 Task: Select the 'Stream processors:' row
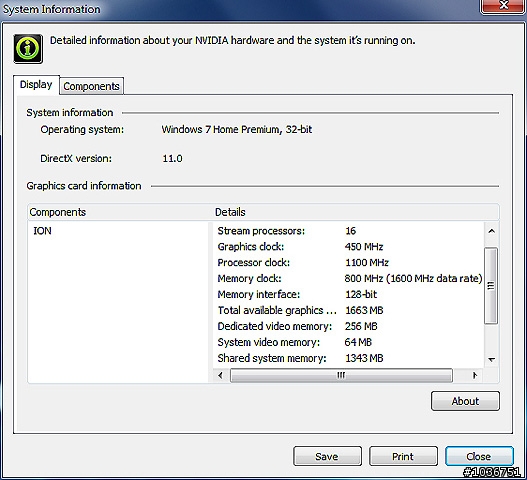(349, 231)
